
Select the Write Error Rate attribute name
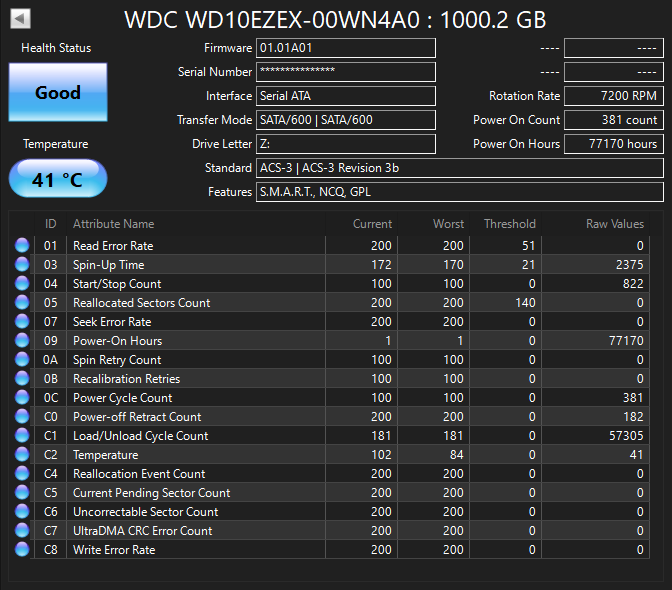click(x=114, y=550)
